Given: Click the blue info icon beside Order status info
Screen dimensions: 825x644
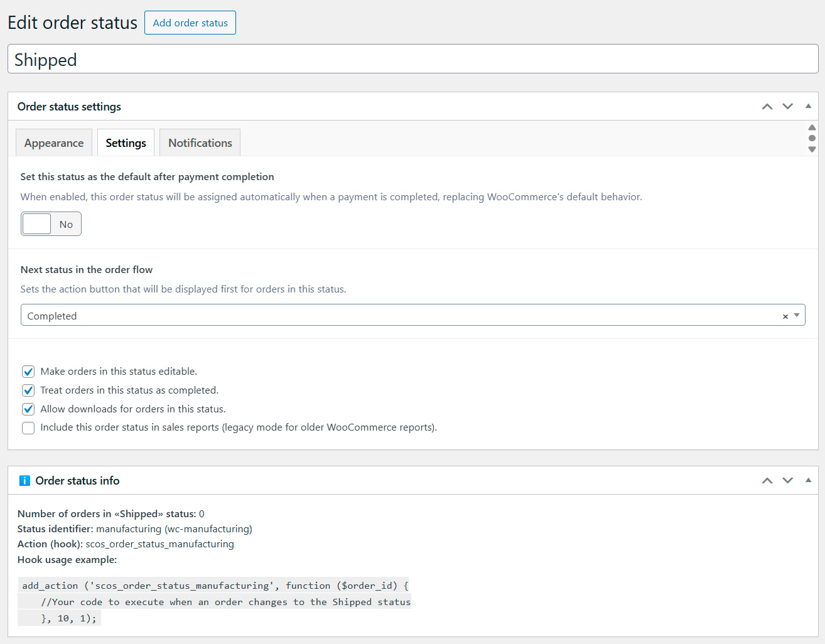Looking at the screenshot, I should (24, 481).
